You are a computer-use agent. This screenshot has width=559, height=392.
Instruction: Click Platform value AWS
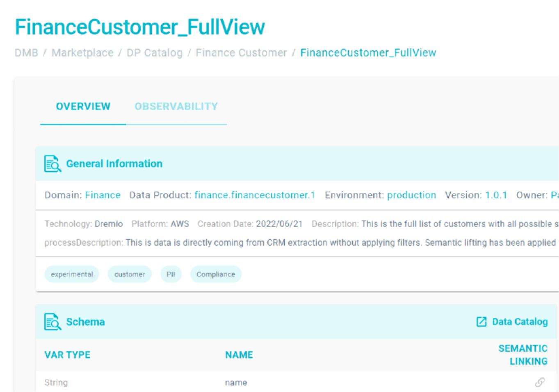[x=180, y=224]
